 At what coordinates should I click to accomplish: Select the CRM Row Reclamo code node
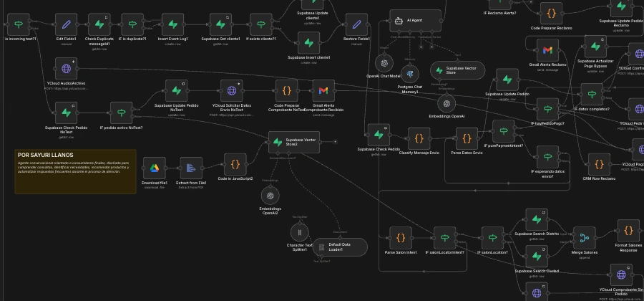(599, 165)
